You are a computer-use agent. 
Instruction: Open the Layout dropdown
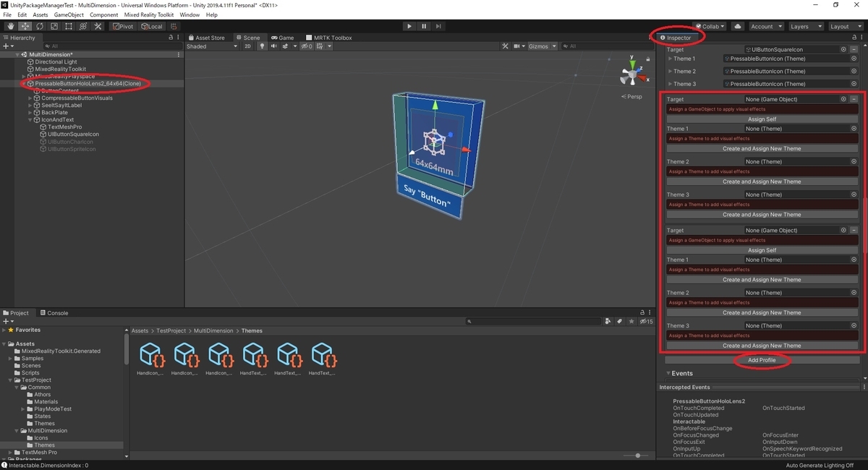point(845,27)
